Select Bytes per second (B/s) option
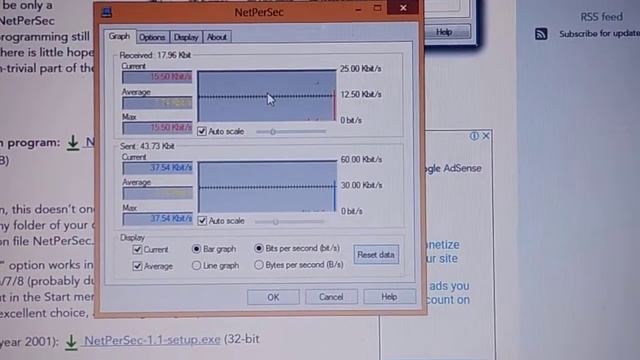Viewport: 640px width, 360px height. [259, 265]
